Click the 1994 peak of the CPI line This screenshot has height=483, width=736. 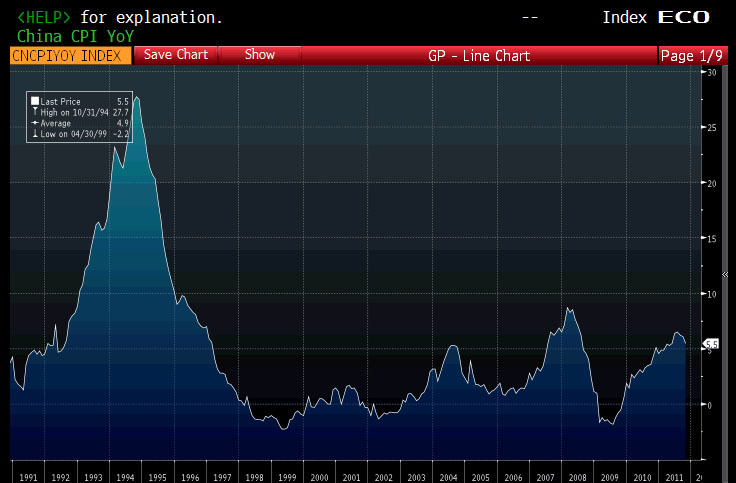(136, 98)
